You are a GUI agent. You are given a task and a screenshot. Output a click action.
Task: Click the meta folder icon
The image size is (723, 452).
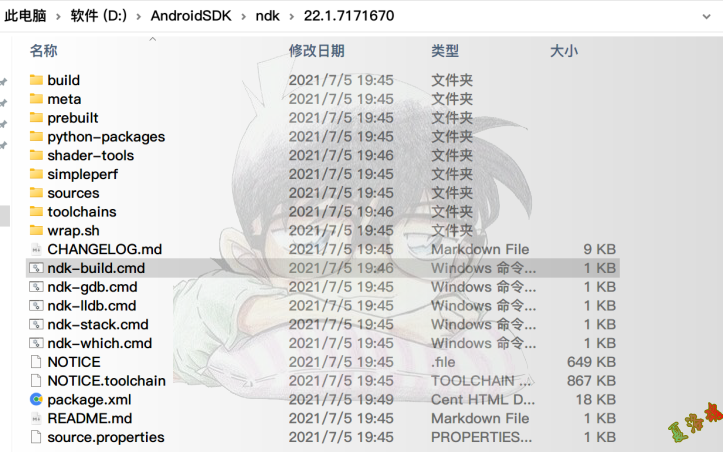point(36,99)
